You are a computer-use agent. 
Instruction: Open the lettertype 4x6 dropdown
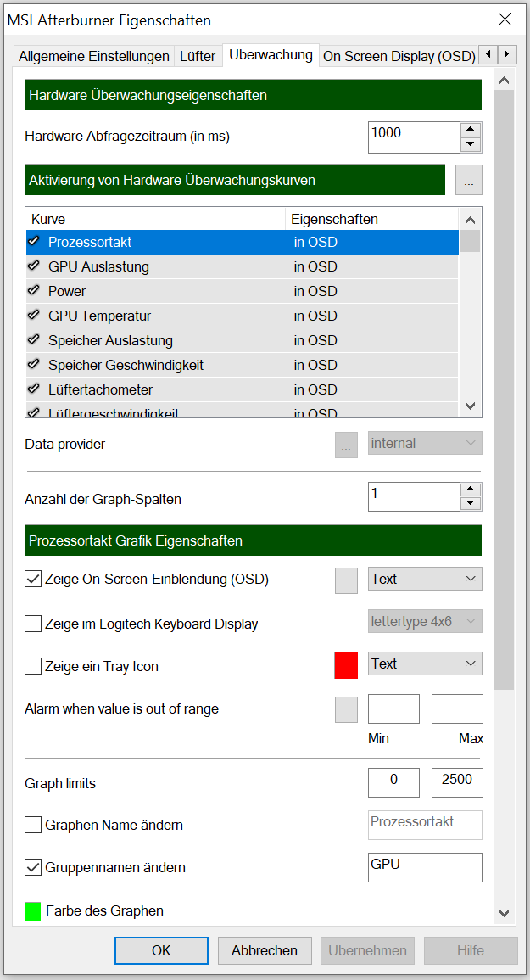[425, 622]
